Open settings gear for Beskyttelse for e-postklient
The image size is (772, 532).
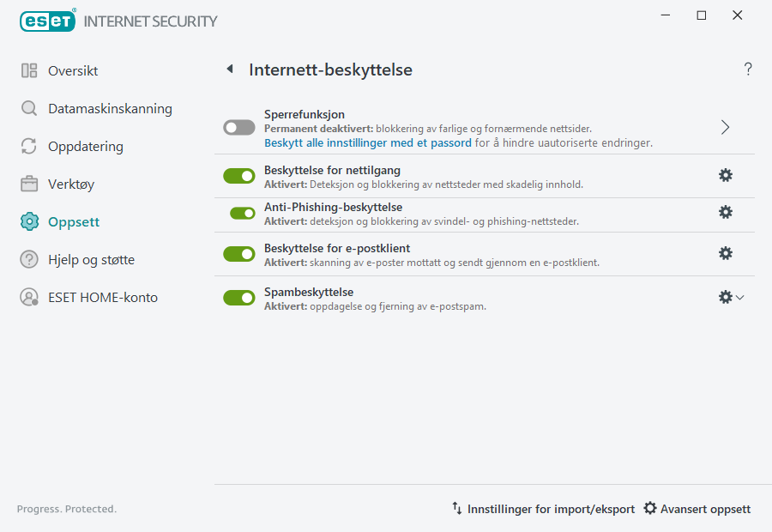[x=726, y=253]
